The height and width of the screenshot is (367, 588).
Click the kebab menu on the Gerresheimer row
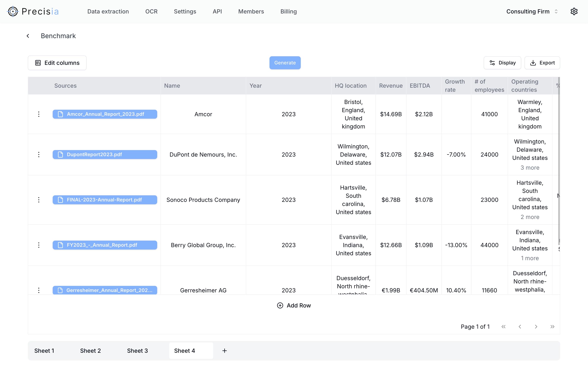[39, 290]
